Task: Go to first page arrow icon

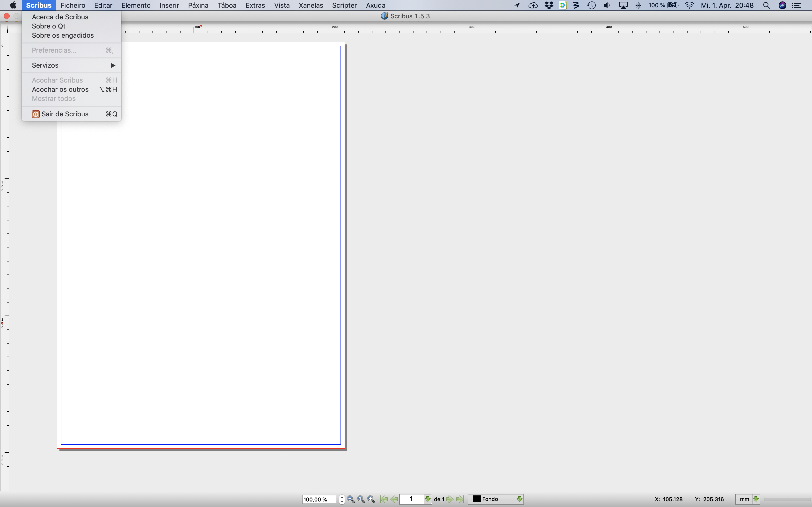Action: point(384,499)
